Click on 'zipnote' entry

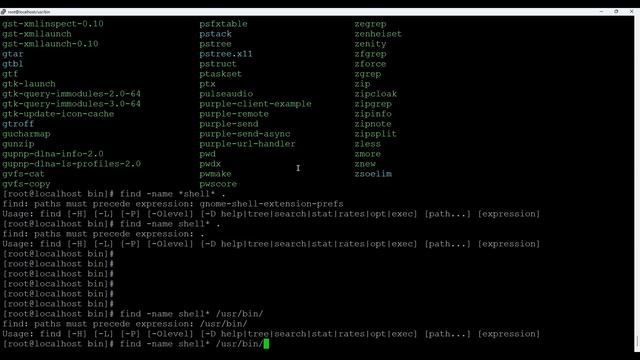373,124
